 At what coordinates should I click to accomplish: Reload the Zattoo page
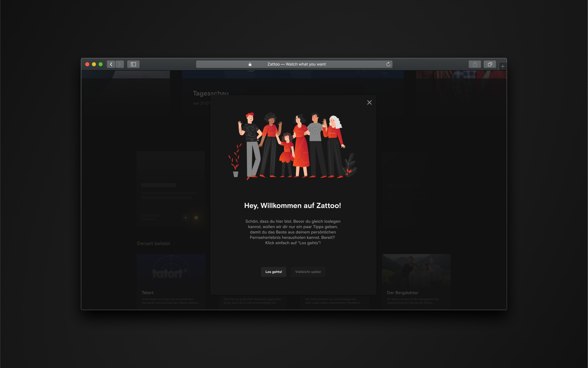tap(388, 64)
